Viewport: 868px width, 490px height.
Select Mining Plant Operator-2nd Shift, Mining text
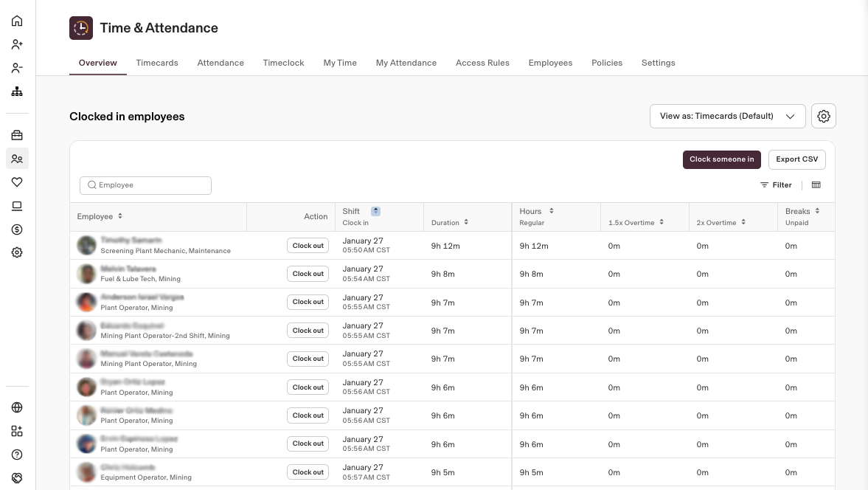tap(165, 336)
